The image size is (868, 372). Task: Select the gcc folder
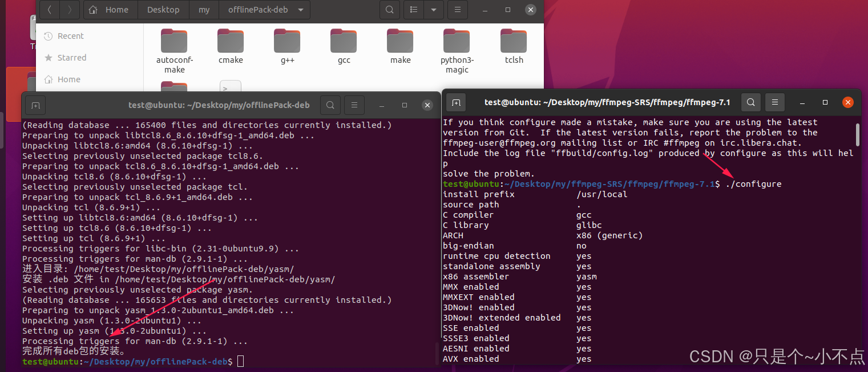[344, 46]
